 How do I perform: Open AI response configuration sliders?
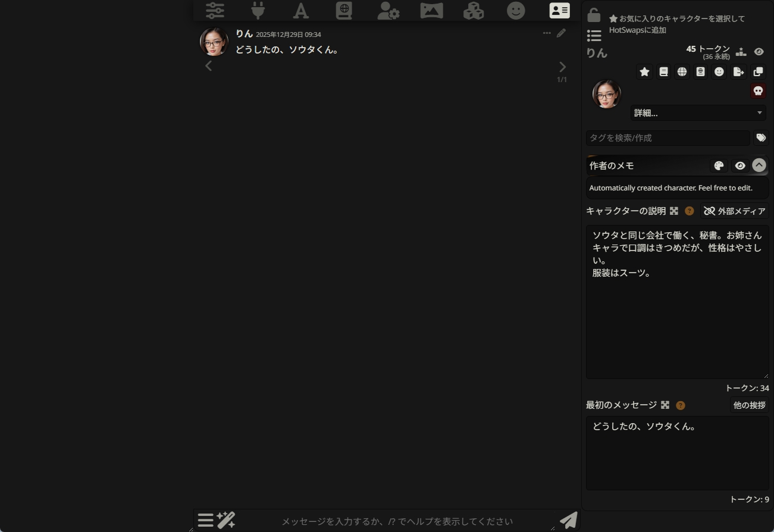click(x=214, y=10)
